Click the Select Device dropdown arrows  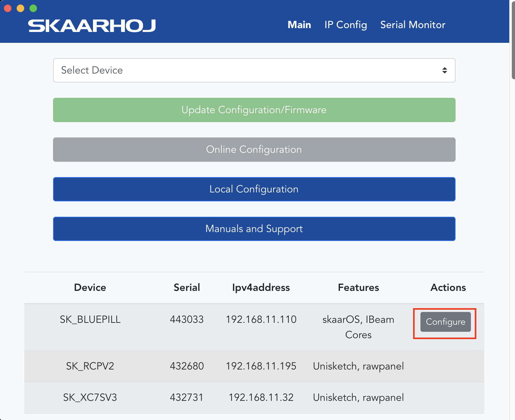pyautogui.click(x=444, y=70)
